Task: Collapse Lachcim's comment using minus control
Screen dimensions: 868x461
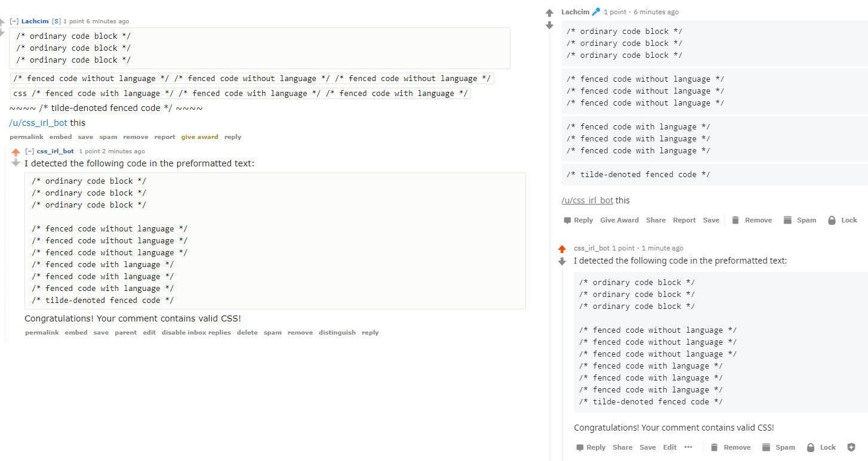Action: pos(14,21)
